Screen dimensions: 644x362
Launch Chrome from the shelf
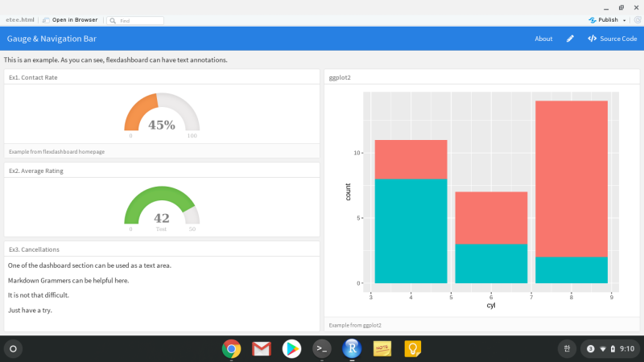click(x=231, y=349)
